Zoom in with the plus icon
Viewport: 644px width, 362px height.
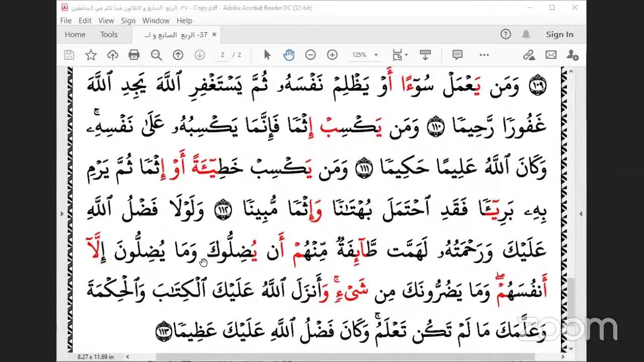pyautogui.click(x=332, y=55)
